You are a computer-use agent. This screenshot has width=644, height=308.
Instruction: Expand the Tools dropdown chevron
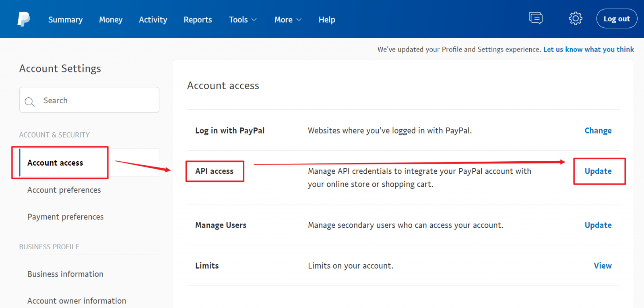pyautogui.click(x=254, y=20)
